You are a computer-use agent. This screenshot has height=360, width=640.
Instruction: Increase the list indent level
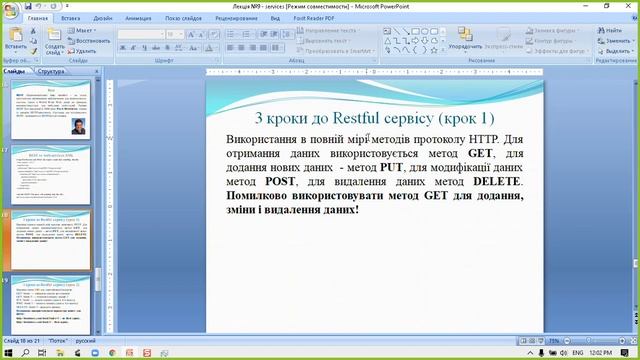(274, 35)
